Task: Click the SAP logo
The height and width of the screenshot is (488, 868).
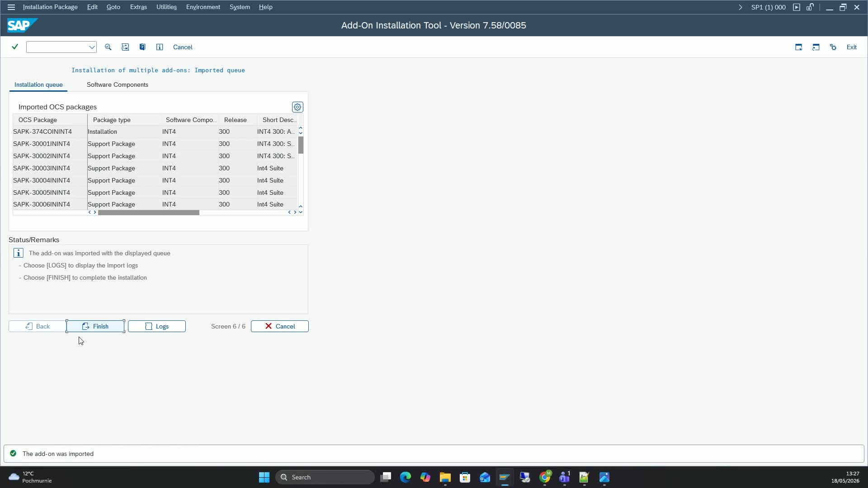Action: click(22, 25)
